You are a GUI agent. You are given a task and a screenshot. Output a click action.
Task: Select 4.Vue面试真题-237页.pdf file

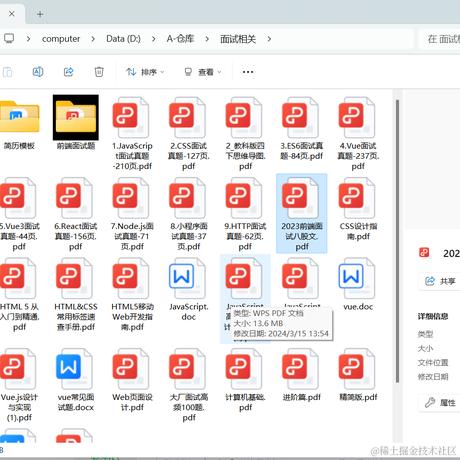pyautogui.click(x=358, y=133)
